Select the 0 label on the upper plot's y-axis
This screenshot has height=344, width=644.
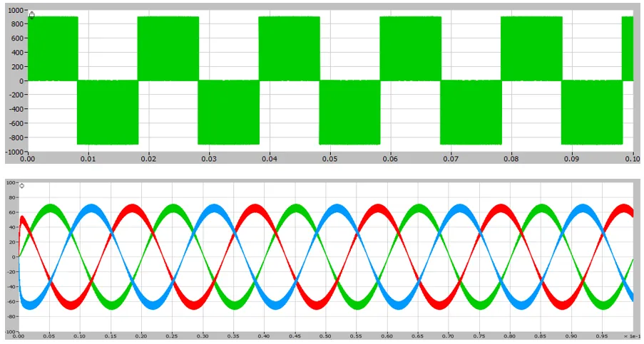pos(23,80)
